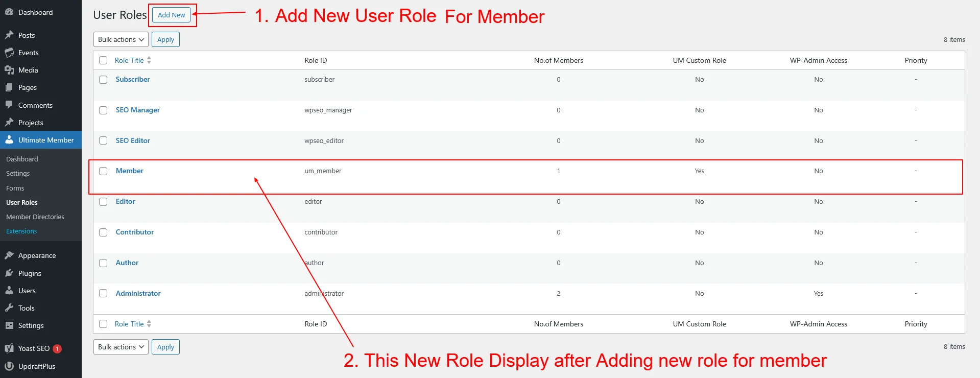Open the Administrator role link

tap(138, 293)
